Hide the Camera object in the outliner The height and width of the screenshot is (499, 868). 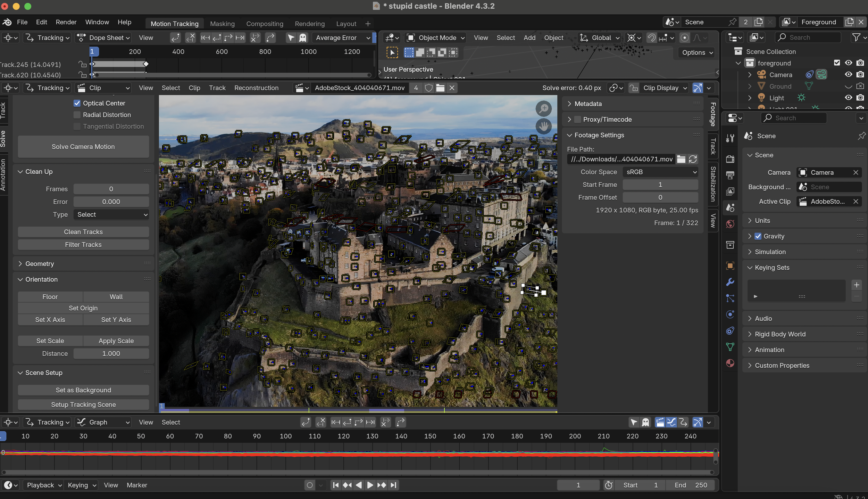[848, 75]
